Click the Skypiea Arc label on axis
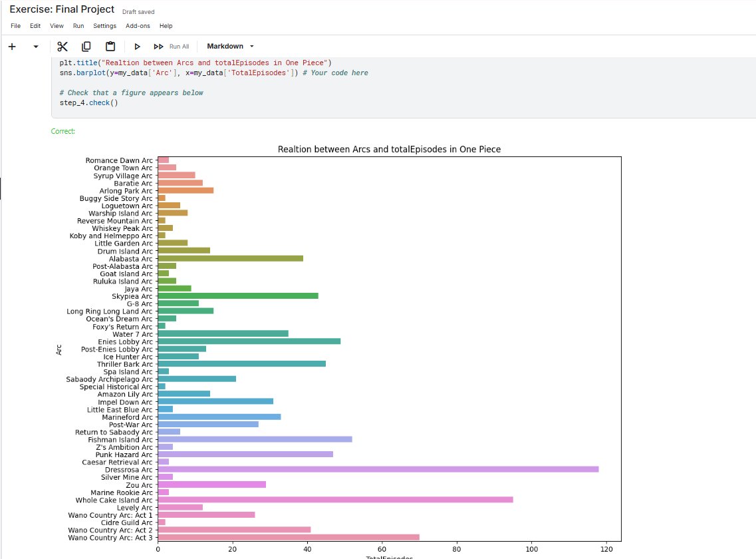756x559 pixels. (132, 296)
